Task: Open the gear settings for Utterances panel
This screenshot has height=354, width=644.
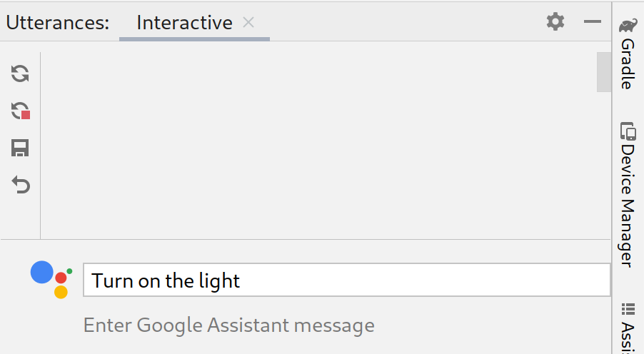Action: coord(555,22)
